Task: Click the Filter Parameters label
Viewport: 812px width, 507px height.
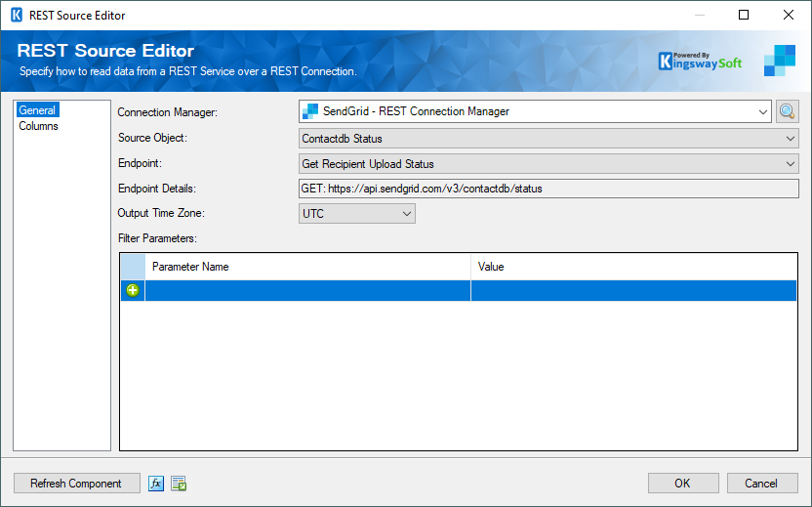Action: [x=157, y=238]
